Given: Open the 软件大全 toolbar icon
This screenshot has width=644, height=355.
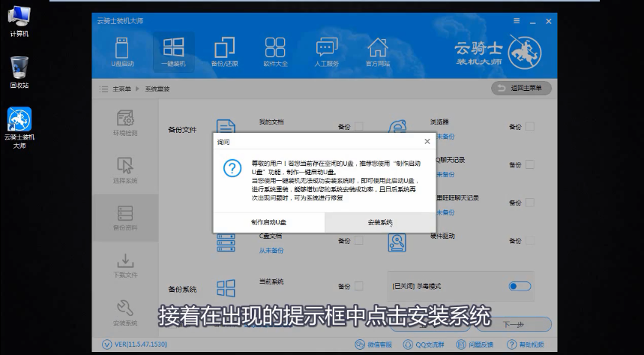Looking at the screenshot, I should [x=275, y=53].
